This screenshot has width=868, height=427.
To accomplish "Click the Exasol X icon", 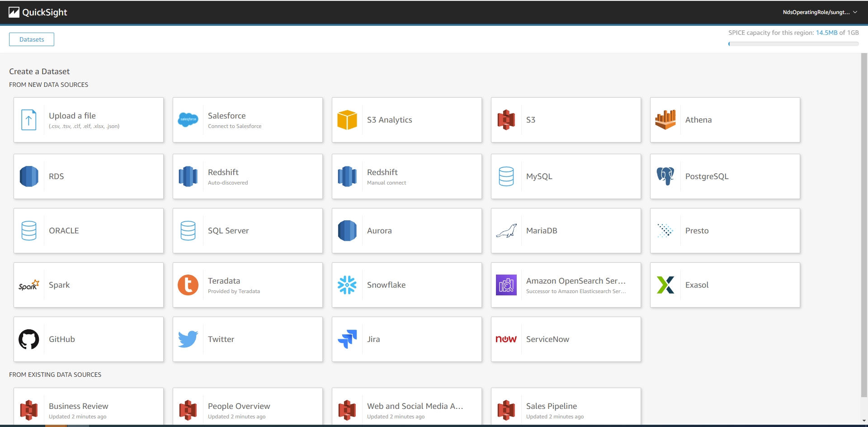I will (665, 285).
